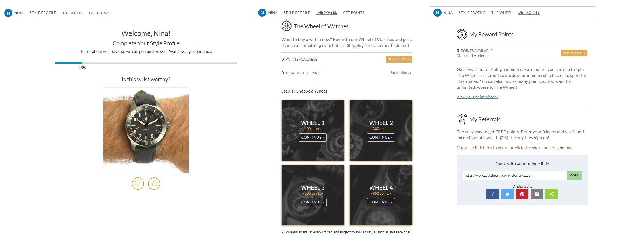View your point history link
This screenshot has width=644, height=239.
pyautogui.click(x=478, y=97)
